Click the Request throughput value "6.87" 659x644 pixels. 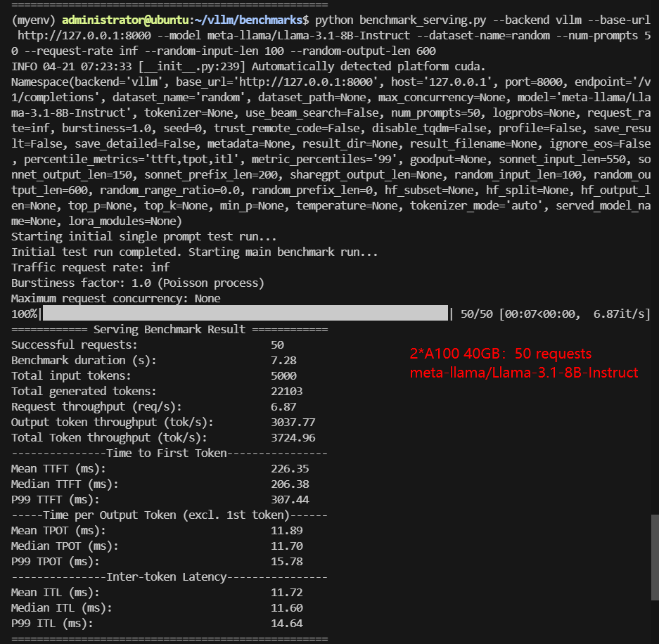[283, 407]
